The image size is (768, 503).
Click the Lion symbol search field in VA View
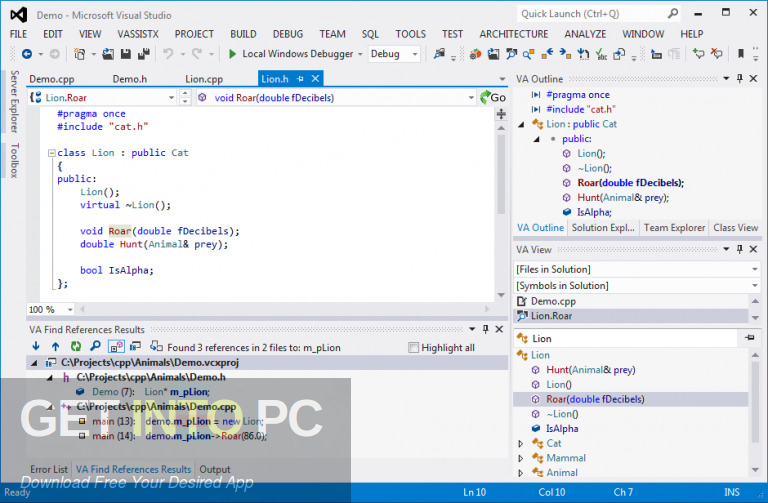coord(627,338)
